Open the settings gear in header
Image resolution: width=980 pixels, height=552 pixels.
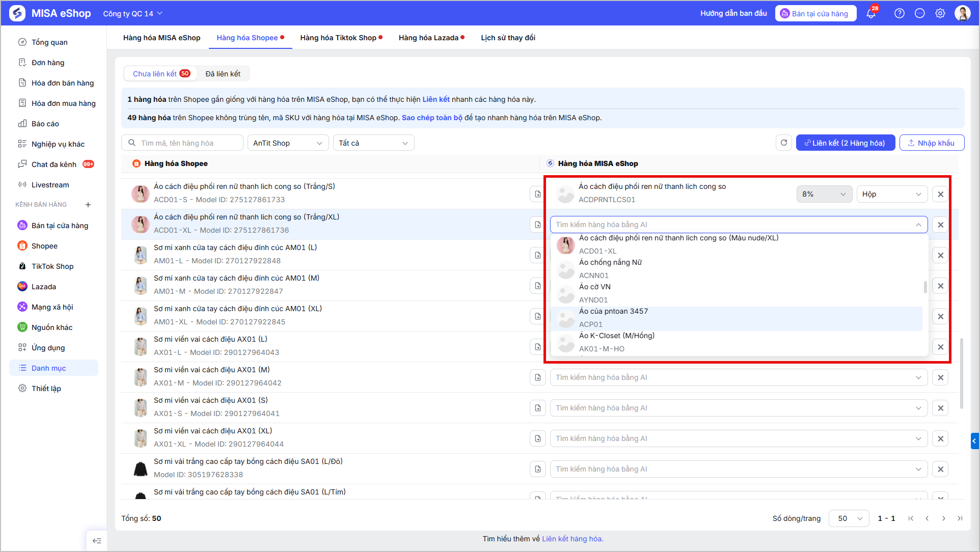point(940,14)
